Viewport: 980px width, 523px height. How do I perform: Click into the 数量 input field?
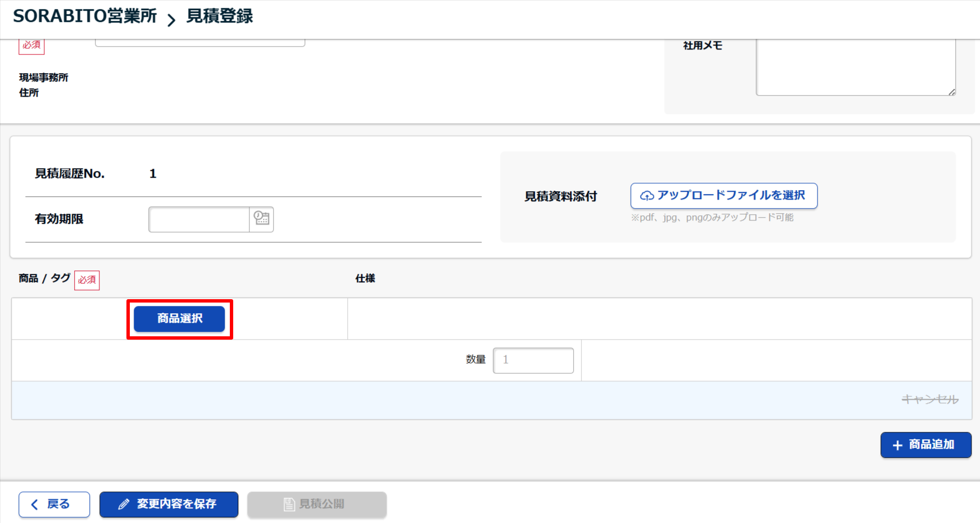pyautogui.click(x=533, y=360)
